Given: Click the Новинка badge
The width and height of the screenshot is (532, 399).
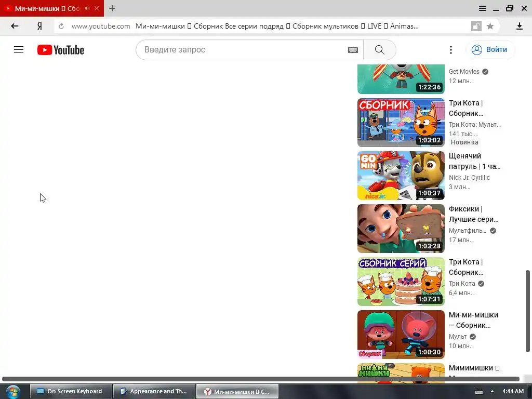Looking at the screenshot, I should point(464,142).
